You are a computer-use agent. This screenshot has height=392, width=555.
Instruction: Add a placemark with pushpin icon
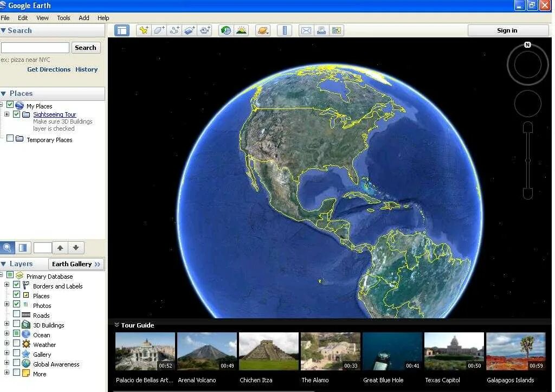click(144, 30)
